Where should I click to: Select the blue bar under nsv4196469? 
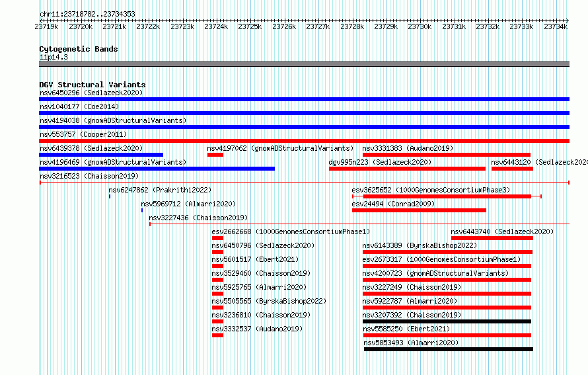157,169
